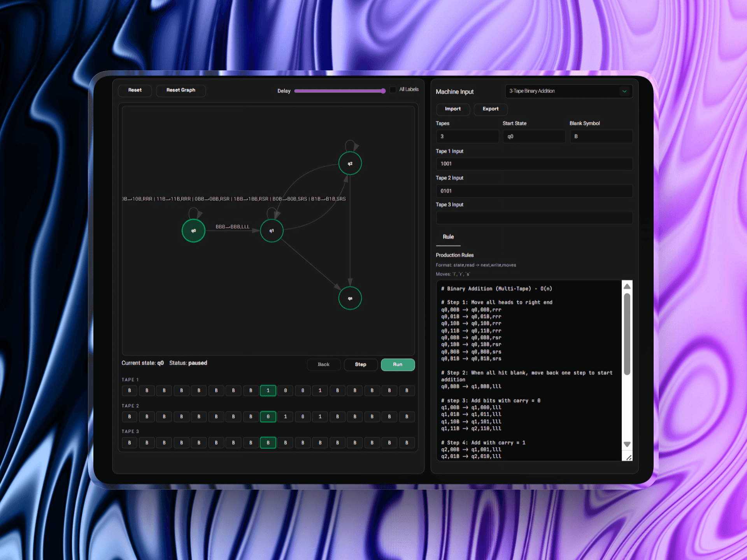
Task: Click the scrollbar's up arrow in Production Rules
Action: pyautogui.click(x=627, y=286)
